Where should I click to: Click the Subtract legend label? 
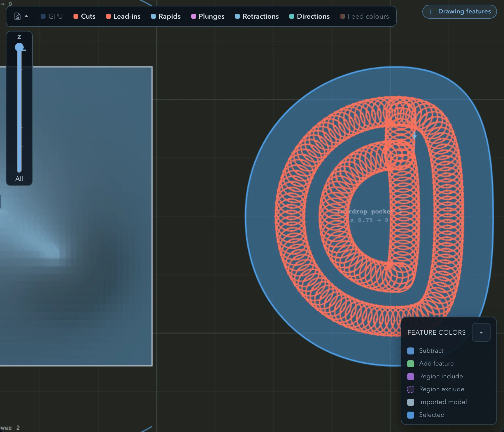tap(431, 351)
